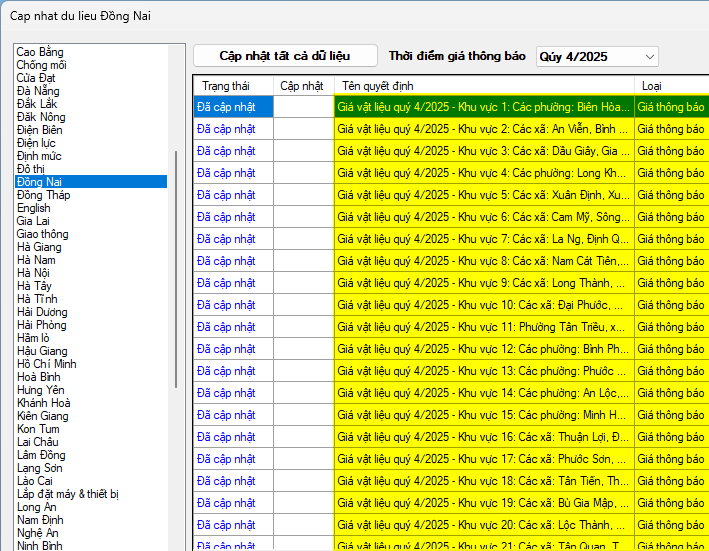Screen dimensions: 709x551
Task: Choose 'Hà Nội' in the left list
Action: pyautogui.click(x=36, y=273)
